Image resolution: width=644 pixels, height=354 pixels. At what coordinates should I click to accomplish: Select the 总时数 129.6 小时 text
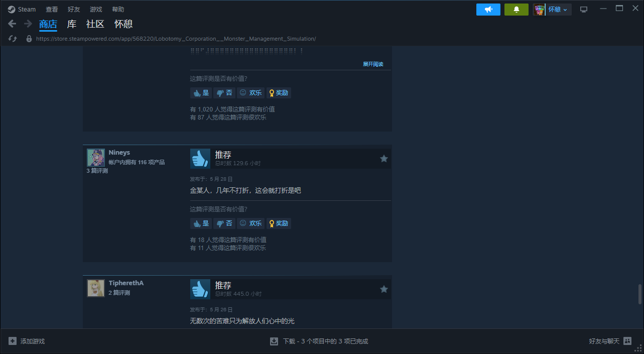coord(238,163)
